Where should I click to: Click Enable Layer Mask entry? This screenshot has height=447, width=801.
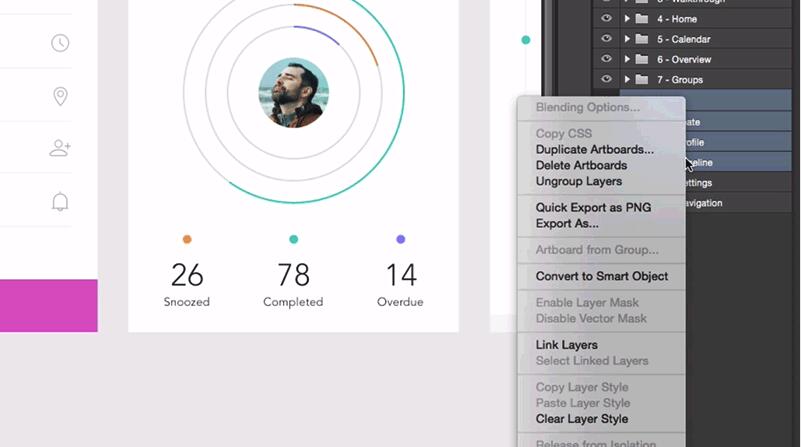[x=587, y=303]
